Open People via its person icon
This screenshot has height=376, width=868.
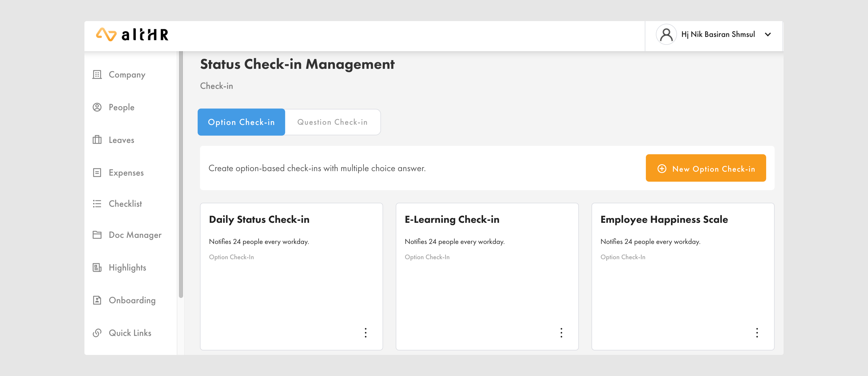[x=97, y=107]
